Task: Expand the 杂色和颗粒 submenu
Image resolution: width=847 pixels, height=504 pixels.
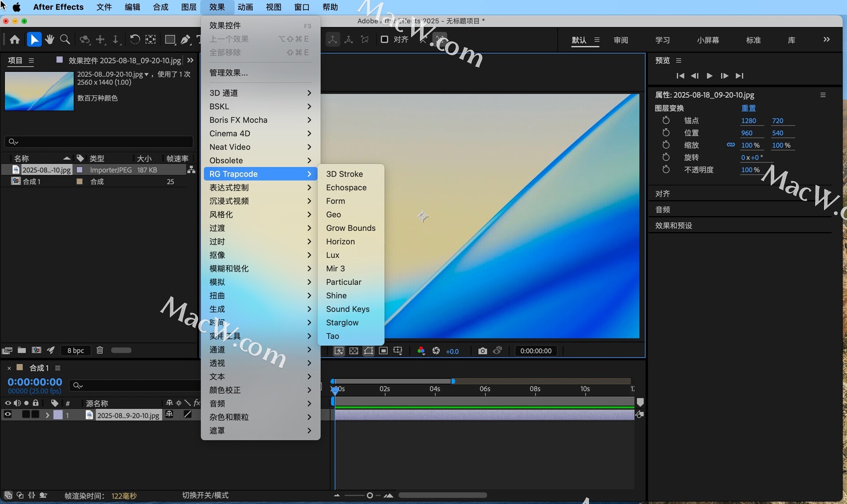Action: click(x=260, y=417)
